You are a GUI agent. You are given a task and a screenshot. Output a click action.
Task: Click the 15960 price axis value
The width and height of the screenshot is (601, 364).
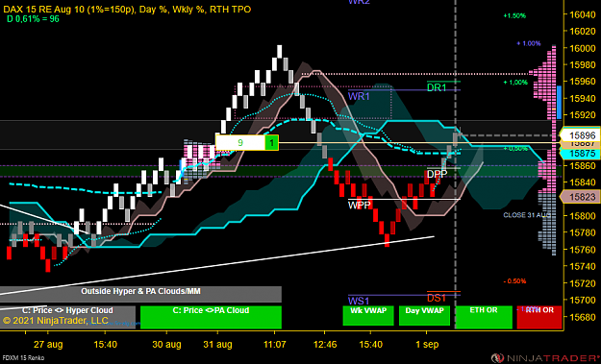pos(583,81)
